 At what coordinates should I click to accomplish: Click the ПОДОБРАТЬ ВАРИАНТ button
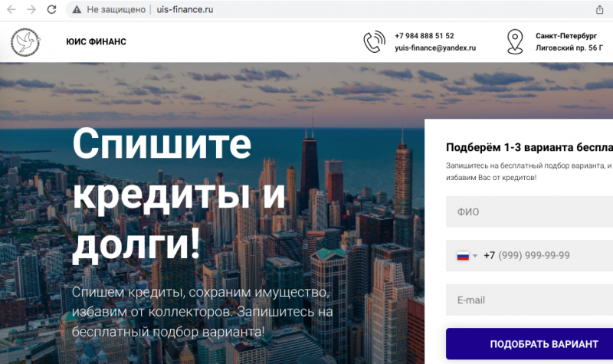(529, 343)
